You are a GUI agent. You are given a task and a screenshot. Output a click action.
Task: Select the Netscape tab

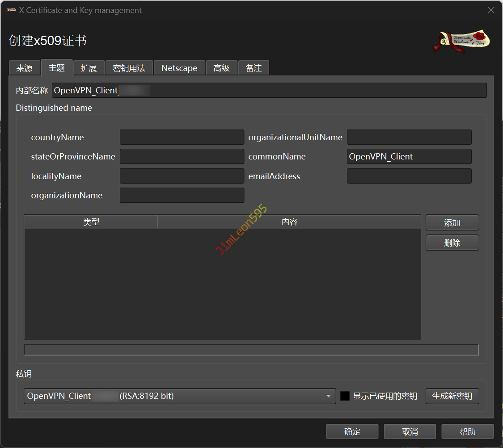point(179,68)
